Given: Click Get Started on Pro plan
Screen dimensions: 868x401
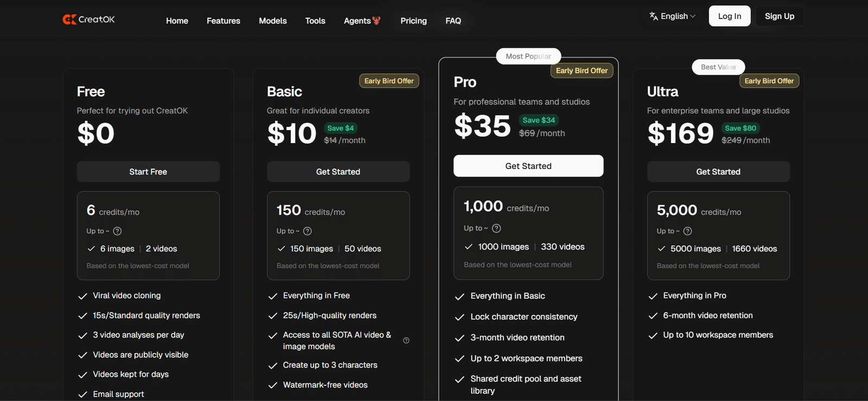Looking at the screenshot, I should (x=528, y=166).
